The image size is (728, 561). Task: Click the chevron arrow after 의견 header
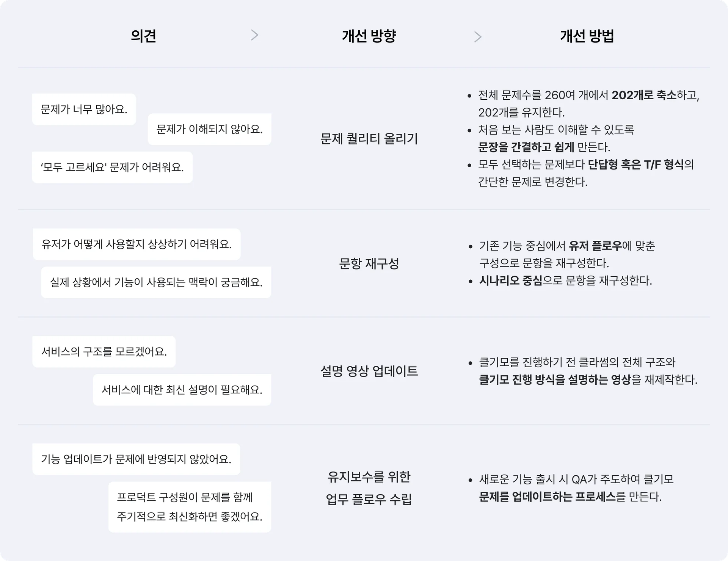point(255,35)
